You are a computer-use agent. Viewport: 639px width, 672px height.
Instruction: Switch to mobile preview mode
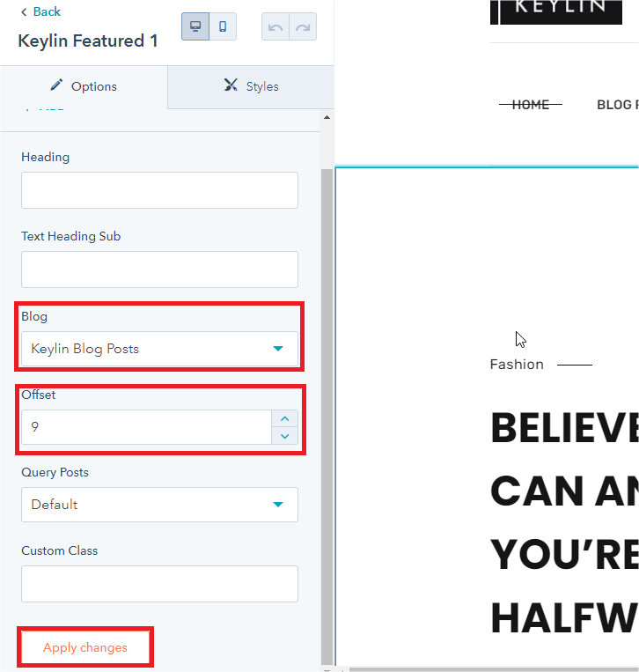[224, 26]
